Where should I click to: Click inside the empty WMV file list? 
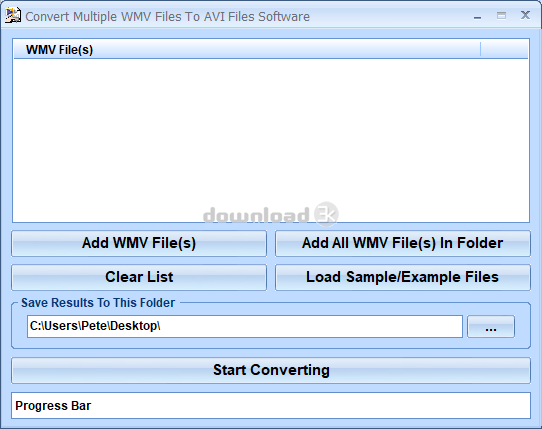click(x=271, y=140)
